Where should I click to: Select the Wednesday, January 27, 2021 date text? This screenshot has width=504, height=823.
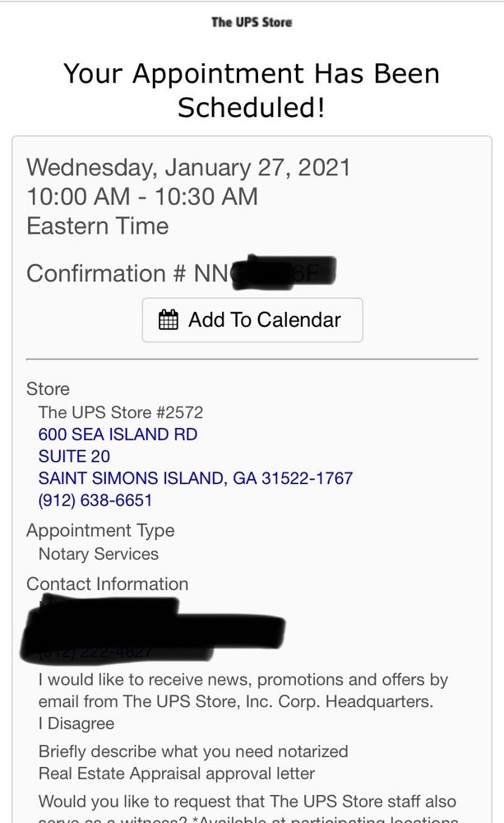coord(188,168)
